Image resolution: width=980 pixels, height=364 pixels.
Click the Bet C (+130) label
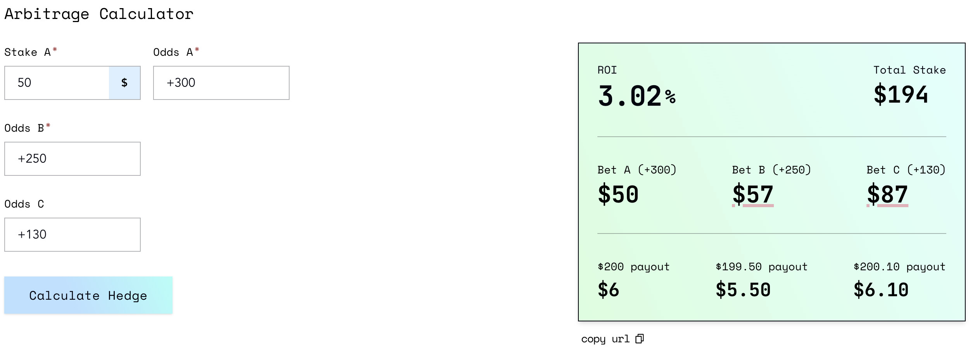pyautogui.click(x=906, y=170)
